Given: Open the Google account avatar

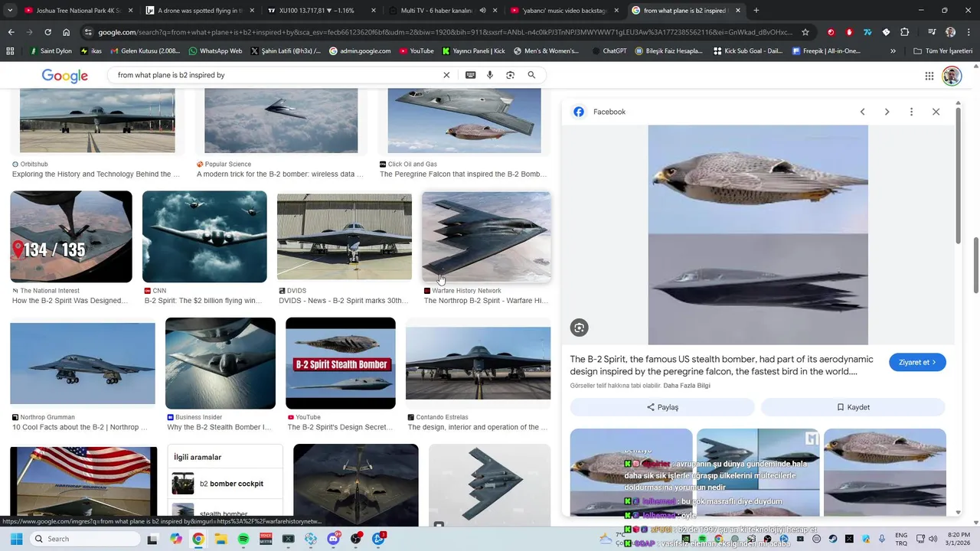Looking at the screenshot, I should click(952, 76).
